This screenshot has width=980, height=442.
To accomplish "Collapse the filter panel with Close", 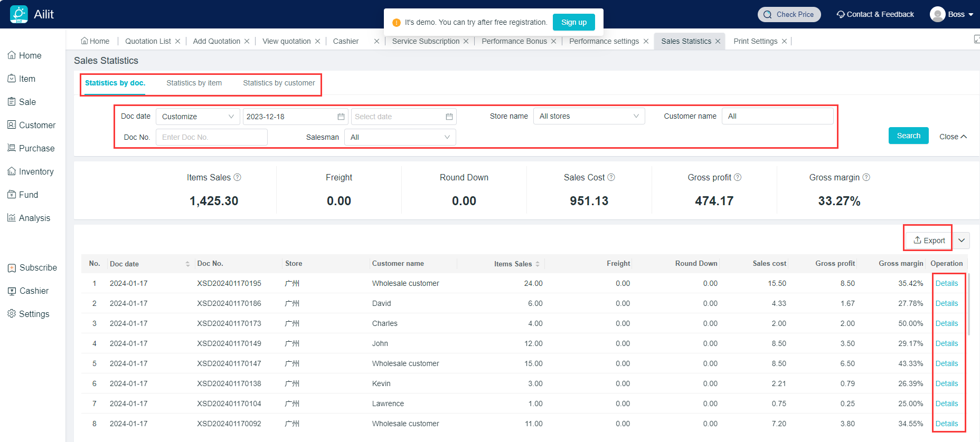I will coord(953,137).
